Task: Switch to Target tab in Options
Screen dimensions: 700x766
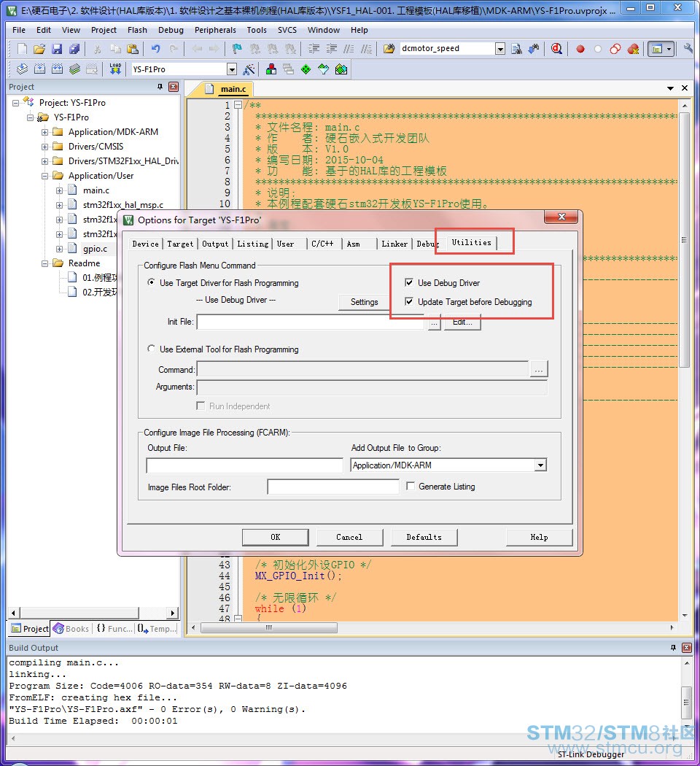Action: pyautogui.click(x=180, y=244)
